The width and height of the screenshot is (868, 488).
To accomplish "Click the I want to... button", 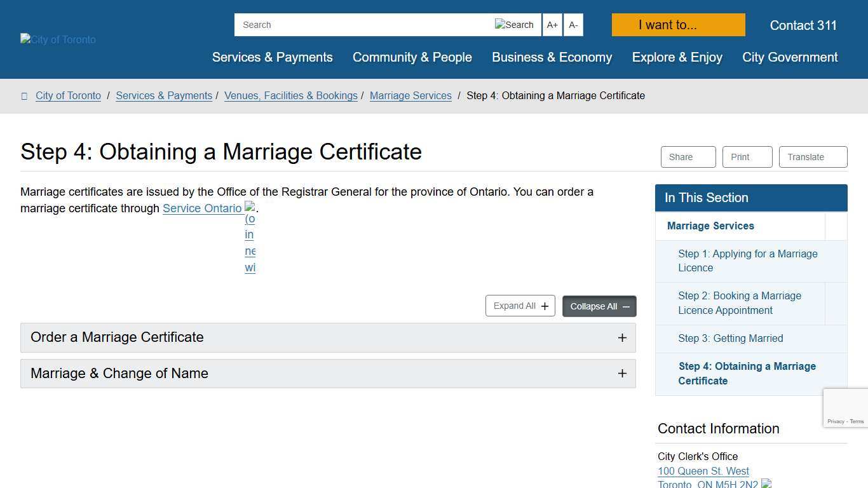I will pyautogui.click(x=677, y=25).
